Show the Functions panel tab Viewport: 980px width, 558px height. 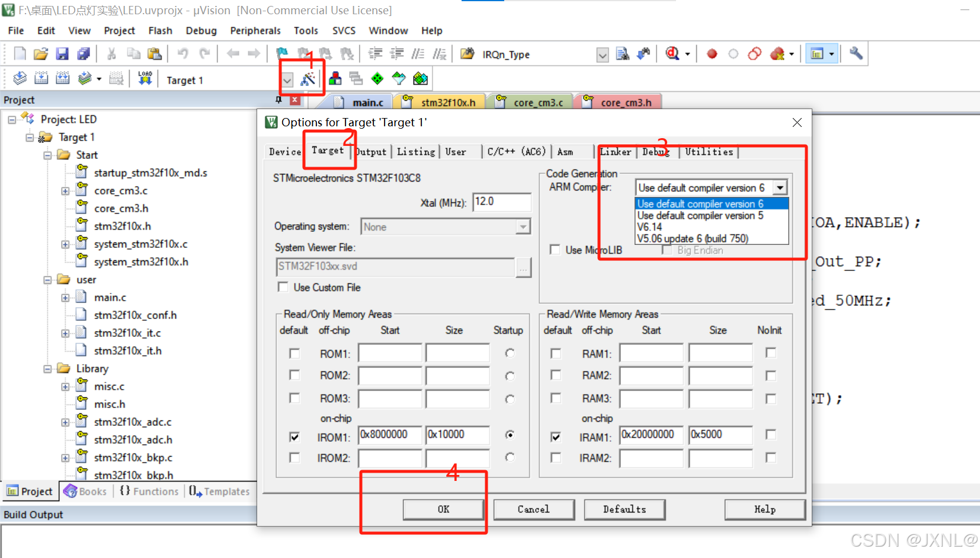pyautogui.click(x=149, y=491)
